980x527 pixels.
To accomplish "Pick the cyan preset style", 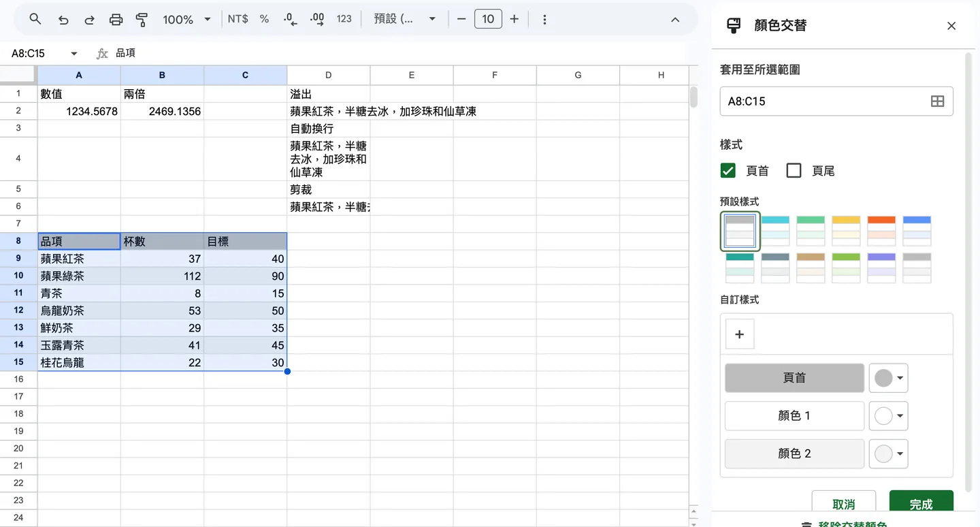I will tap(775, 231).
